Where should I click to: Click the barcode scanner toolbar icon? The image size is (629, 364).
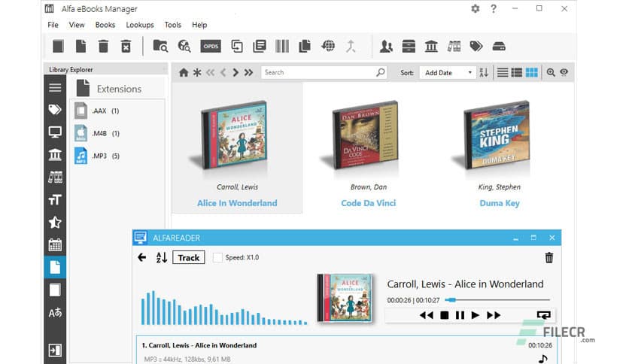[282, 46]
